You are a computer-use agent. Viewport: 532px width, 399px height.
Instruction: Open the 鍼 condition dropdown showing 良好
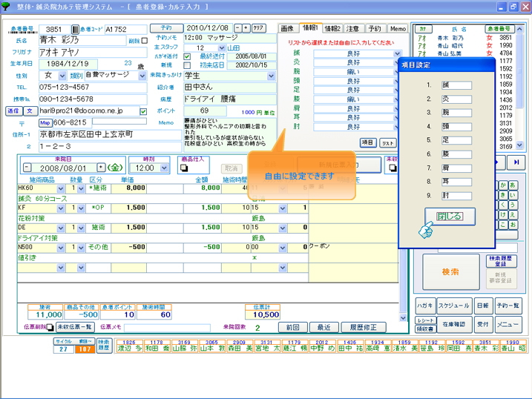coord(397,53)
